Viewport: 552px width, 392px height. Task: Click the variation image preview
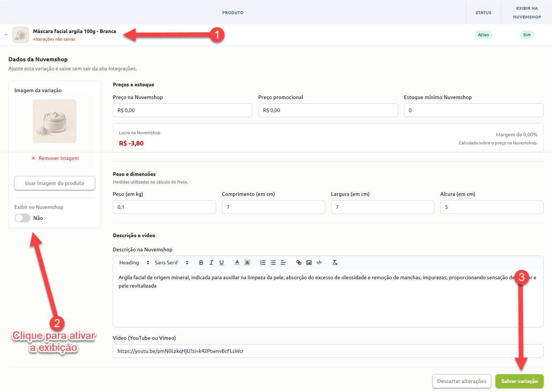tap(55, 121)
